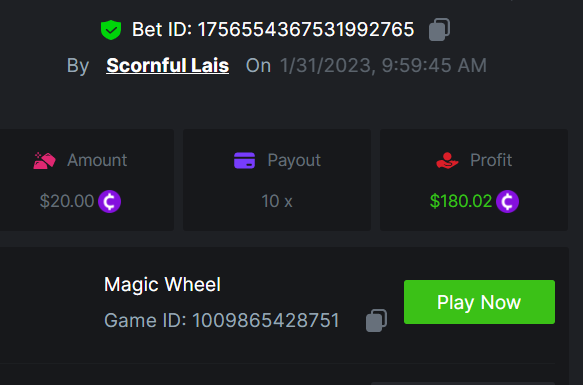Click the 10 x payout value

coord(277,201)
